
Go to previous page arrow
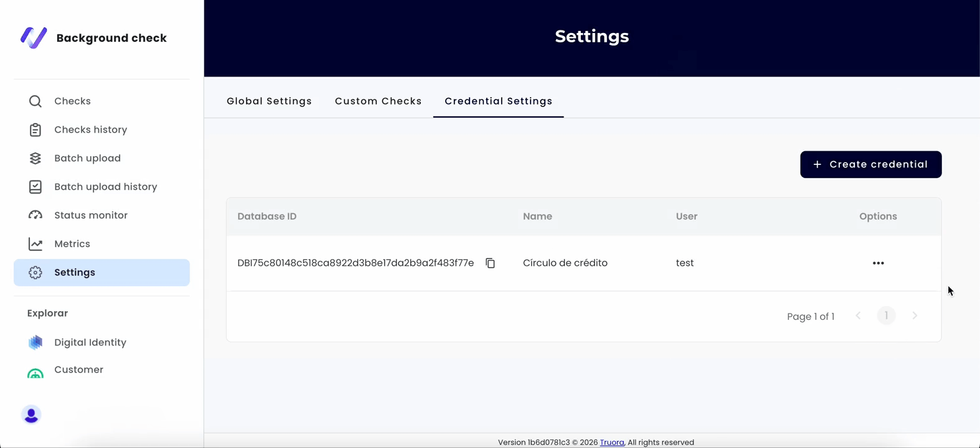[x=858, y=315]
